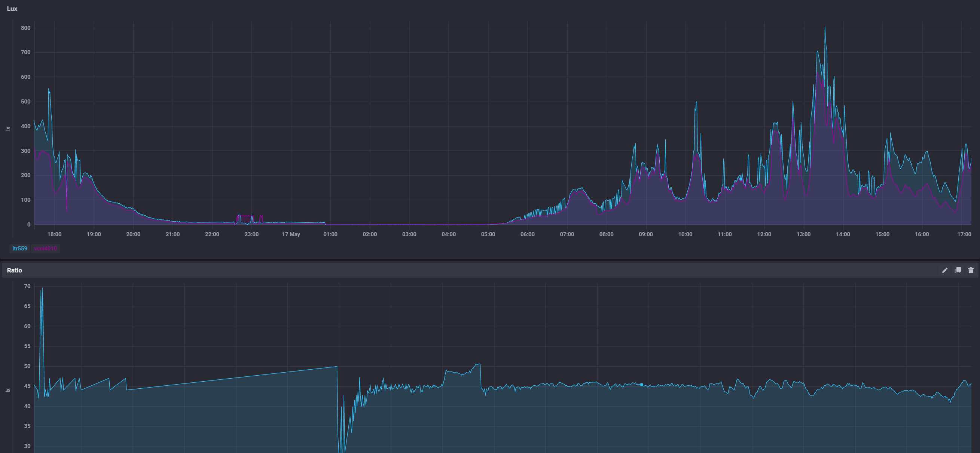Click the 18:00 label on Lux time axis
Viewport: 980px width, 453px height.
click(x=54, y=234)
